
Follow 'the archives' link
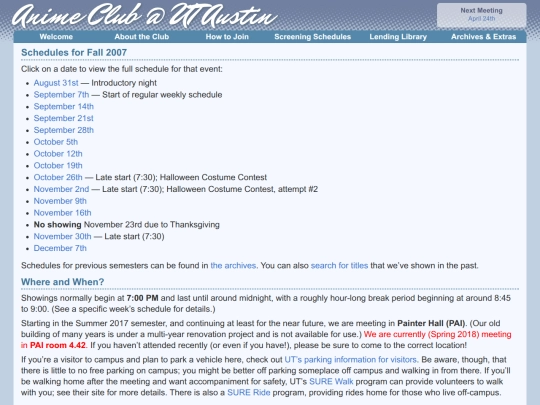point(233,266)
